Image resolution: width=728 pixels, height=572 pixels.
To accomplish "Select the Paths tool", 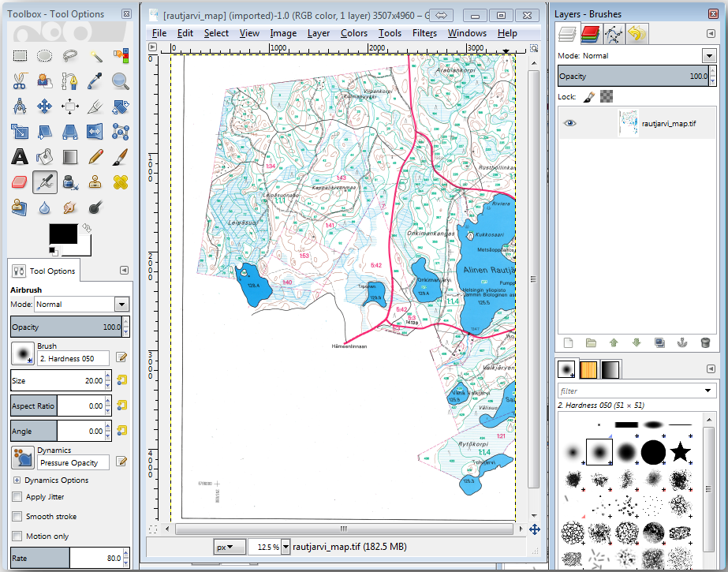I will pyautogui.click(x=68, y=80).
